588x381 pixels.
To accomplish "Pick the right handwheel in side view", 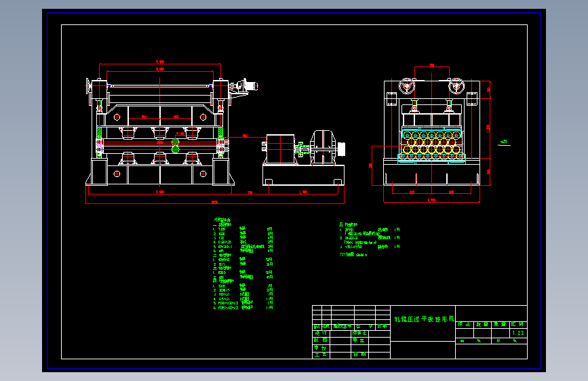I will (456, 86).
